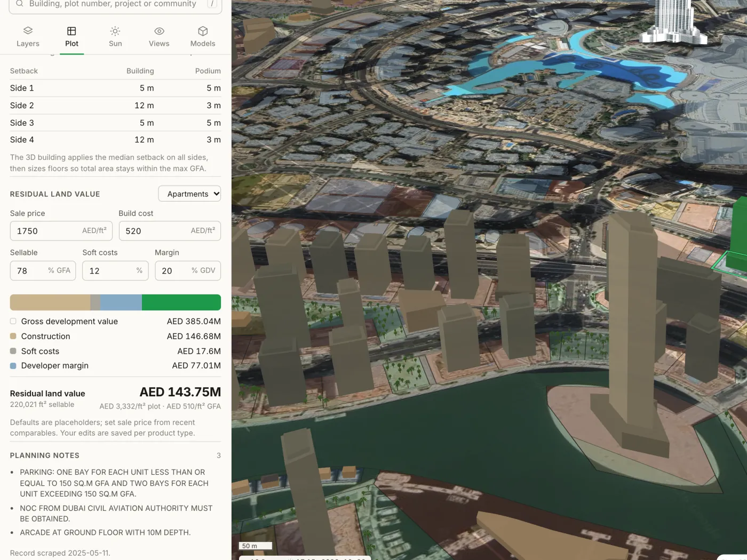Click the developer margin amount AED 77.01M
The width and height of the screenshot is (747, 560).
coord(196,365)
